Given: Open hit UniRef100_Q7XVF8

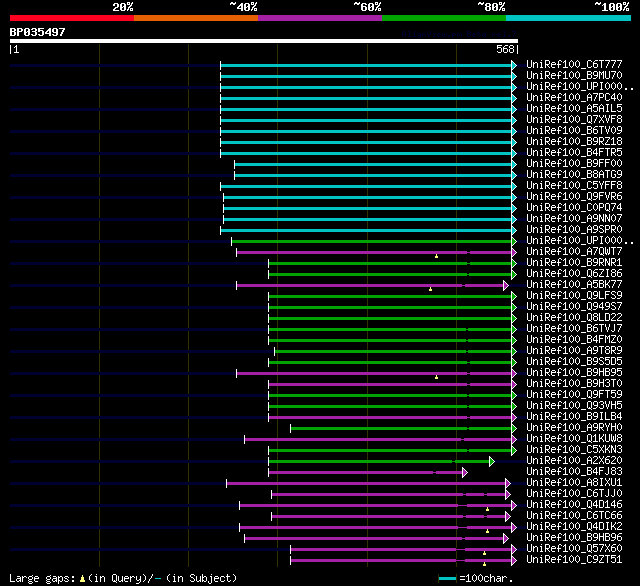Looking at the screenshot, I should [574, 120].
